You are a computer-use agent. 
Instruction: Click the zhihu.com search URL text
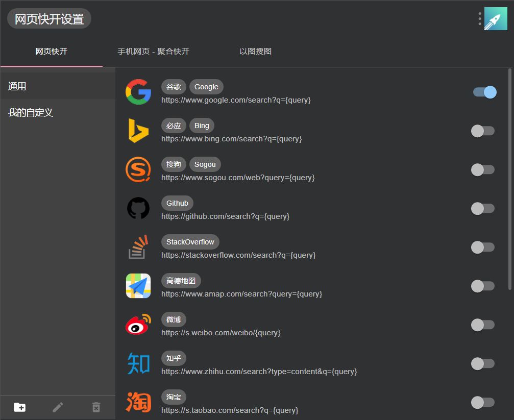click(x=259, y=372)
